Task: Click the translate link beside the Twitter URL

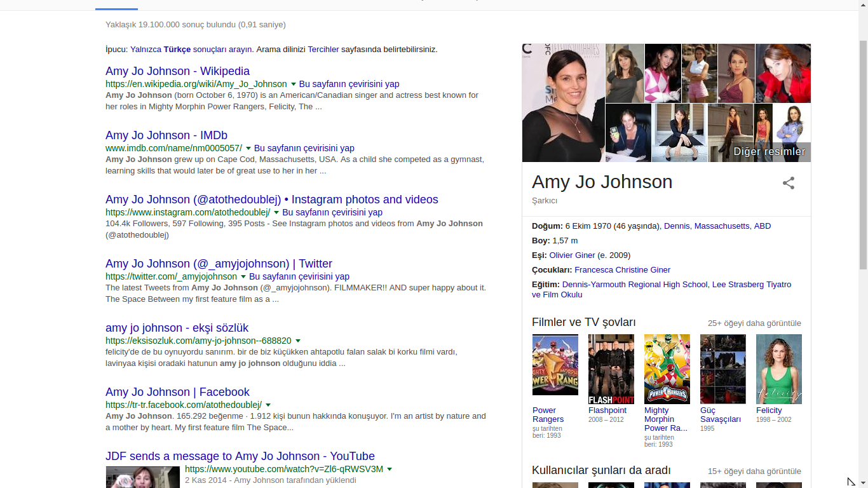Action: [x=299, y=276]
